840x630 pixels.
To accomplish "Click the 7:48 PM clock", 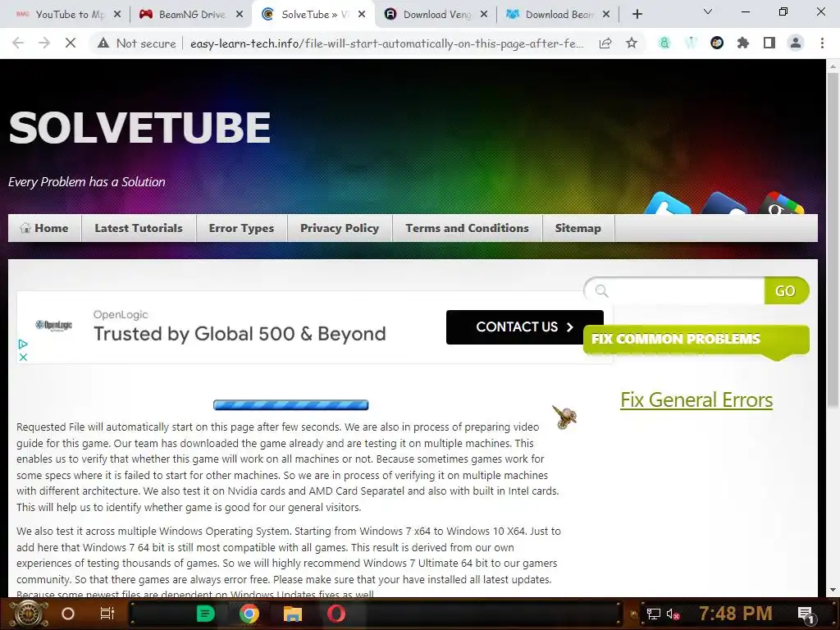I will point(735,614).
